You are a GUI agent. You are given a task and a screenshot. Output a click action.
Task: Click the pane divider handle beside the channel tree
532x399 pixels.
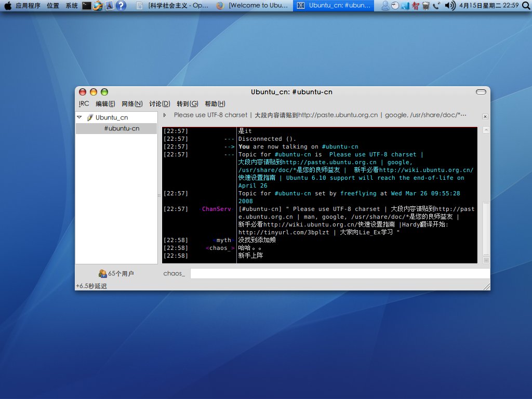point(159,195)
